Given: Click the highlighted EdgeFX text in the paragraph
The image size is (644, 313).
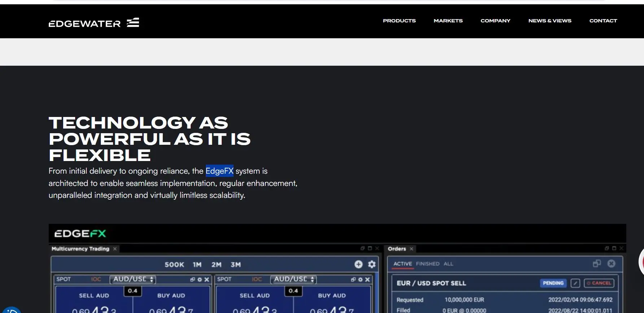Looking at the screenshot, I should (x=219, y=171).
